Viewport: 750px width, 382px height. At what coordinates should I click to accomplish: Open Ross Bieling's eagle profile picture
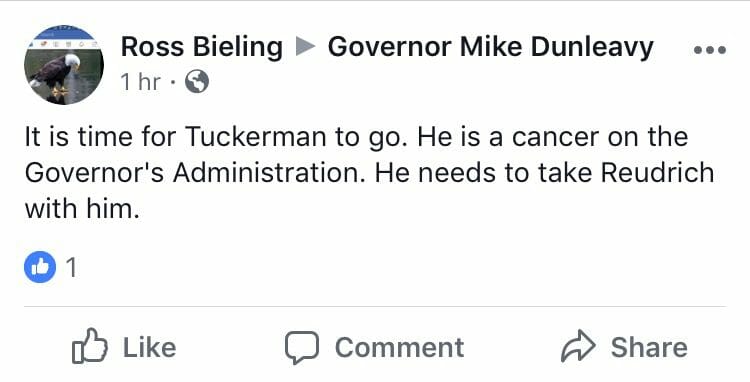click(64, 65)
